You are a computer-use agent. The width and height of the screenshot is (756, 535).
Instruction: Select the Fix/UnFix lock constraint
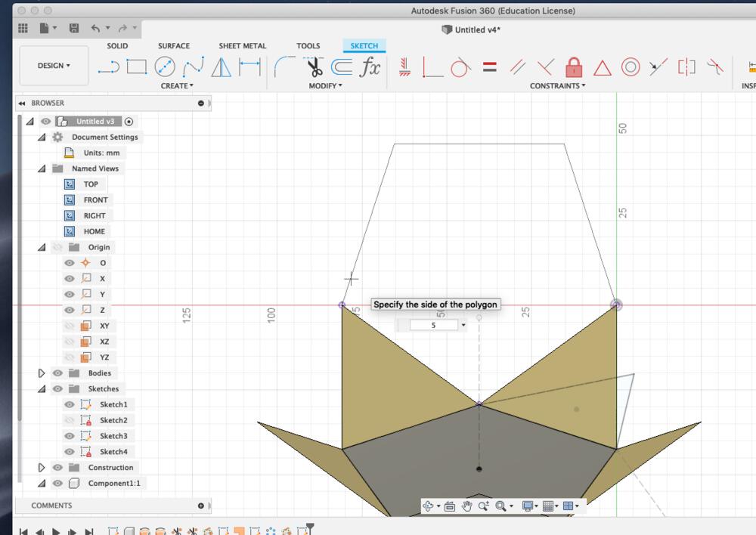575,66
